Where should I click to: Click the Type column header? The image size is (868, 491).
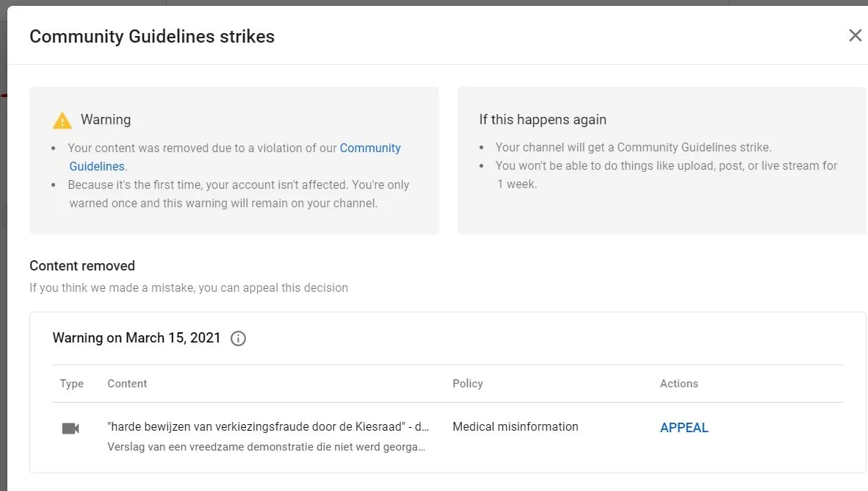(72, 384)
